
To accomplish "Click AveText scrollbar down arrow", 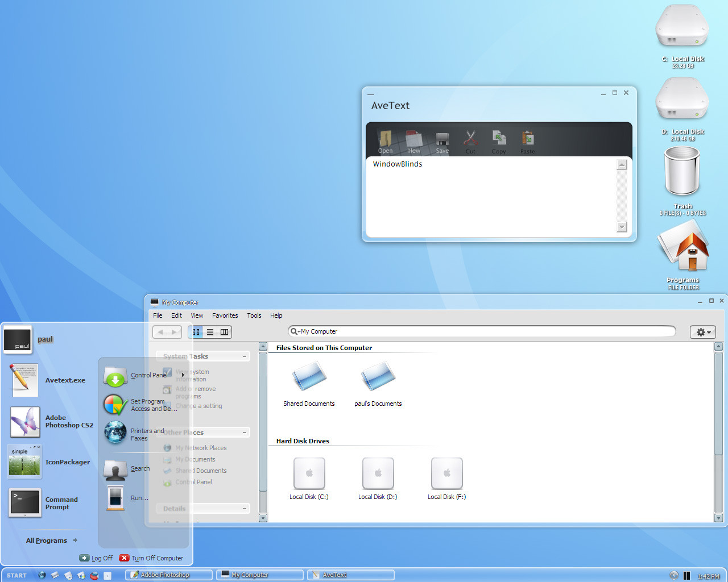I will (x=622, y=227).
